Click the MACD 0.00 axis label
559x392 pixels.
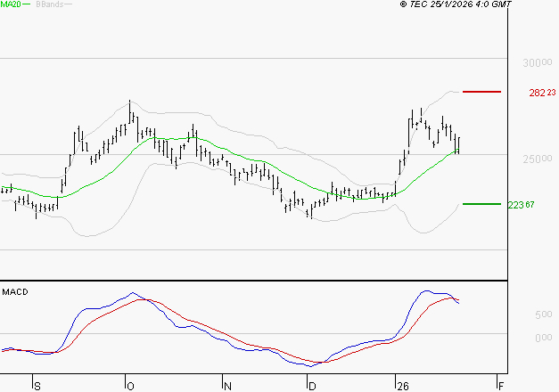pyautogui.click(x=543, y=337)
